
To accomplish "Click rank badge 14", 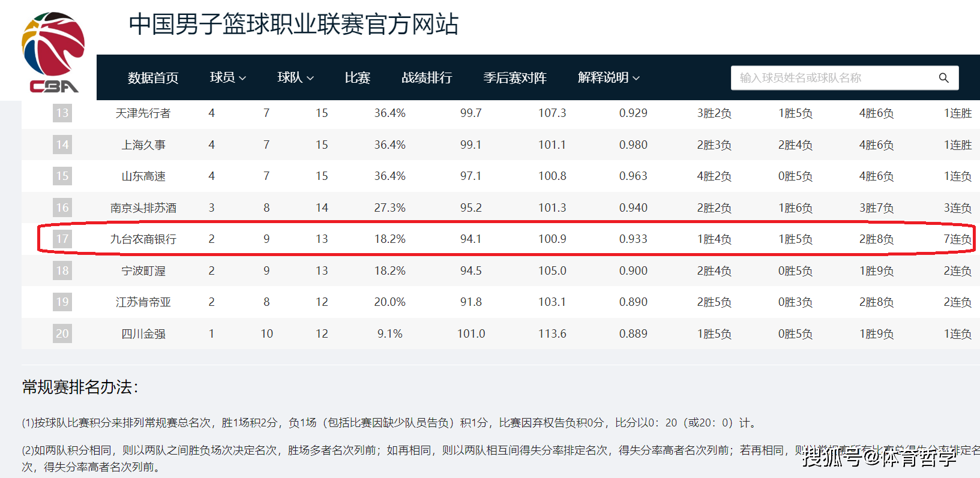I will pyautogui.click(x=62, y=145).
